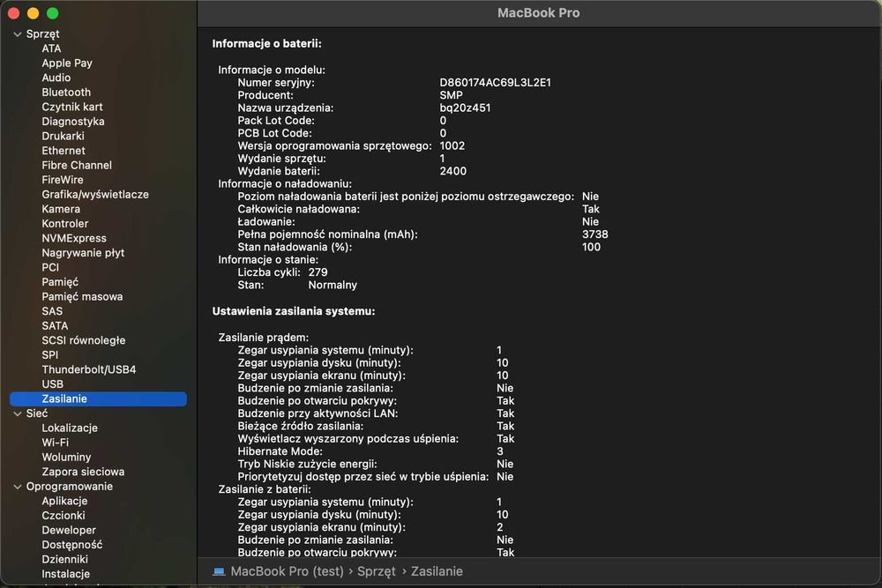The image size is (882, 588).
Task: Click Tryb Niskie zużycie energii label
Action: pyautogui.click(x=307, y=465)
